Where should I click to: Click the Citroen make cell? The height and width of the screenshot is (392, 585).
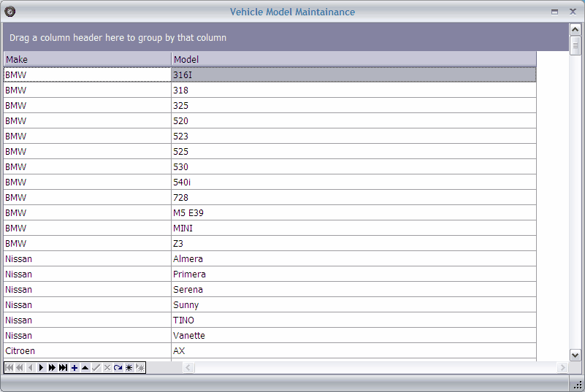coord(88,350)
